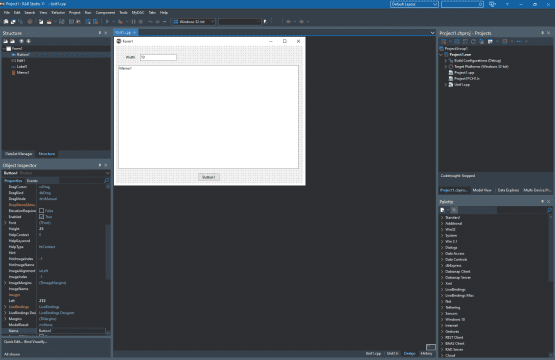Viewport: 555px width, 360px height.
Task: Click the Width edit field on form
Action: click(x=158, y=57)
